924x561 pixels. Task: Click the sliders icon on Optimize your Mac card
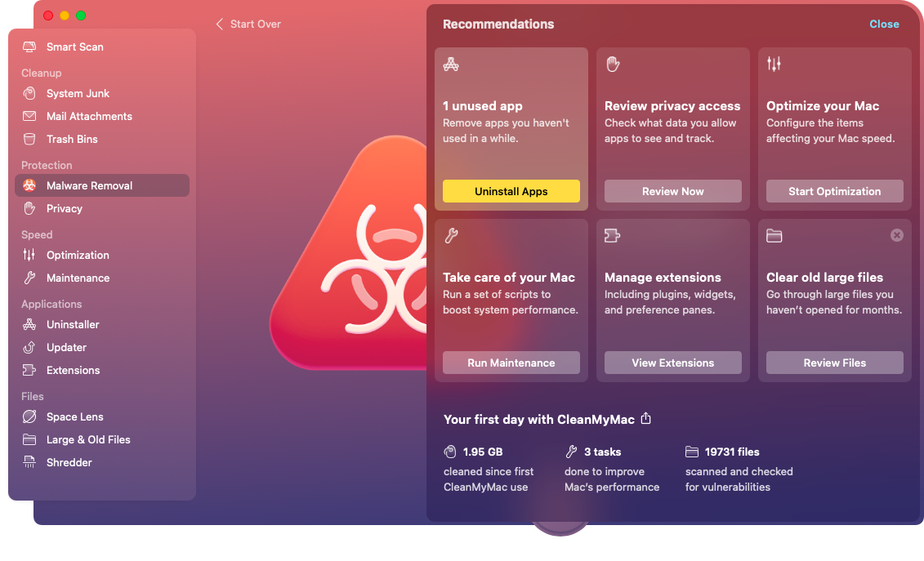774,64
